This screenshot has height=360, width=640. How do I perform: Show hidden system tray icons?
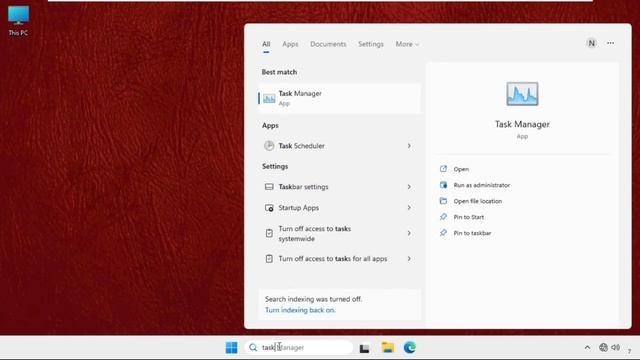tap(587, 347)
